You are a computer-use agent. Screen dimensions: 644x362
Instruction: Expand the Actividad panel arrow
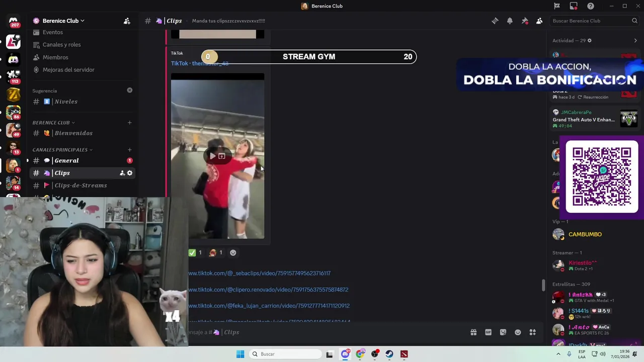635,41
